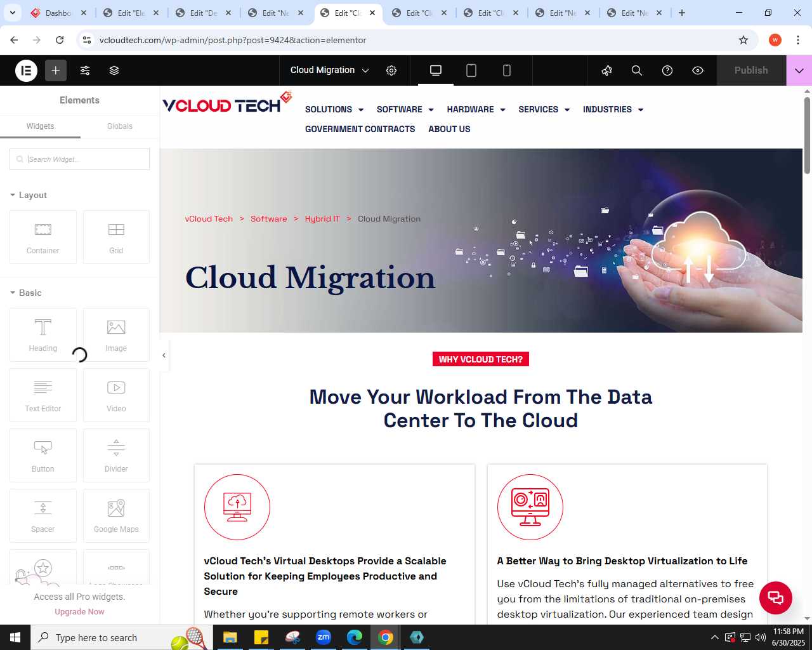Image resolution: width=812 pixels, height=650 pixels.
Task: Switch to mobile responsive view
Action: [507, 70]
